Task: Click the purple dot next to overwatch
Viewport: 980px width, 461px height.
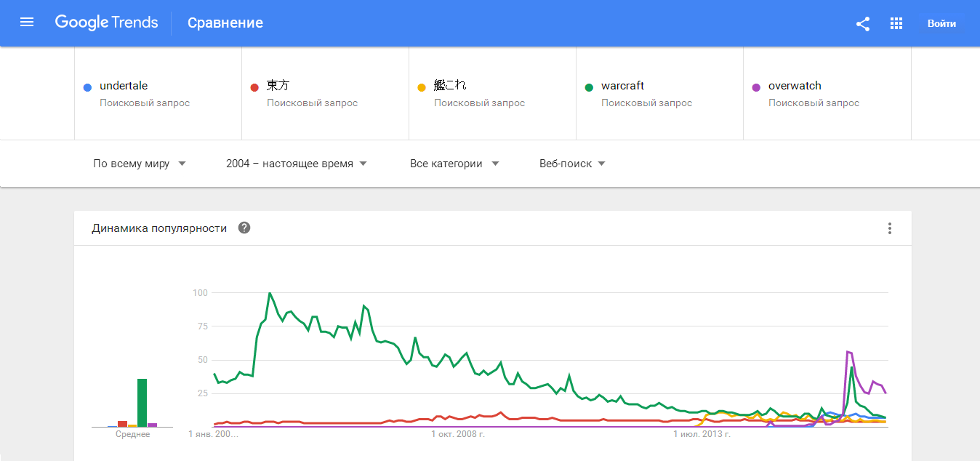Action: (756, 87)
